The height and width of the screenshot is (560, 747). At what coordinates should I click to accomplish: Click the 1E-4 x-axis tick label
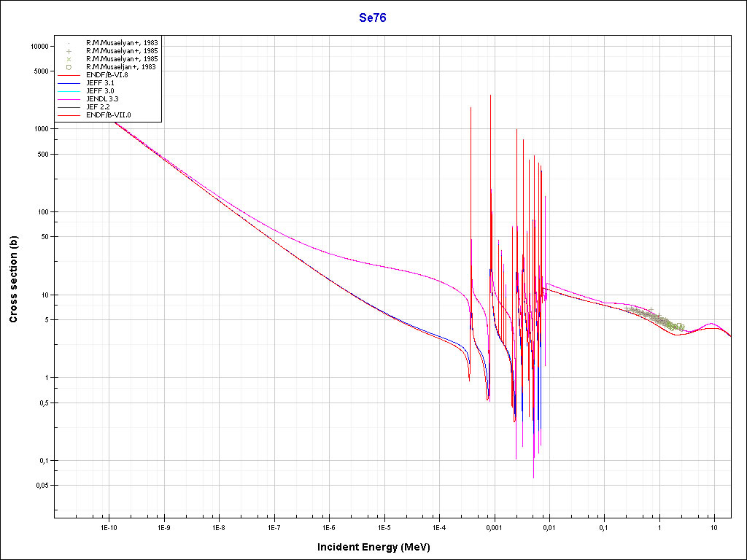tap(438, 526)
